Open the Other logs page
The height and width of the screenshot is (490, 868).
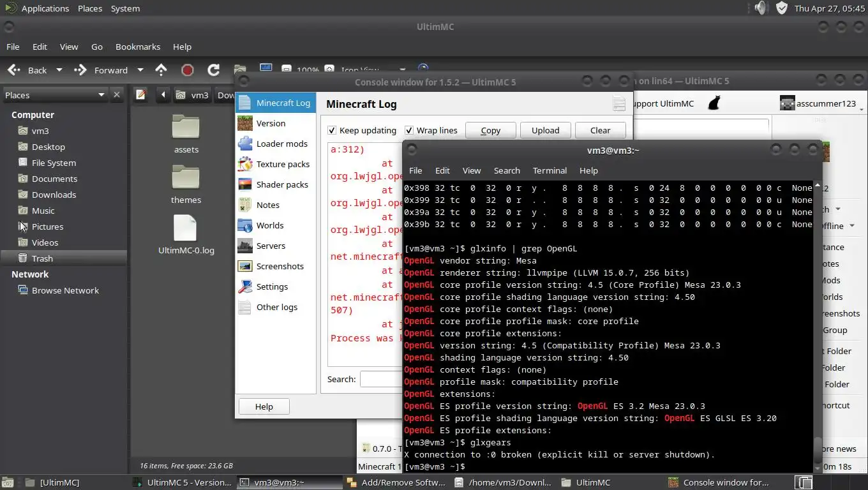click(276, 307)
